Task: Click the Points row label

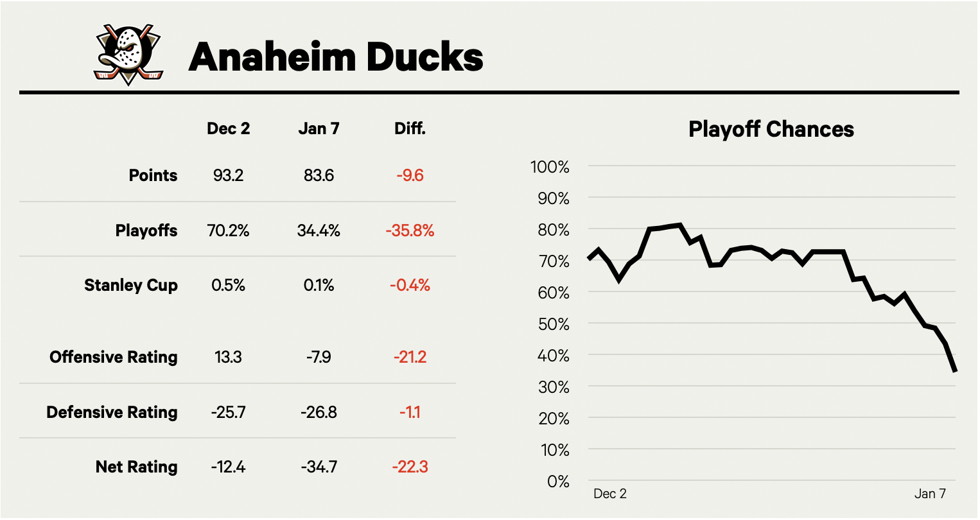Action: [153, 175]
